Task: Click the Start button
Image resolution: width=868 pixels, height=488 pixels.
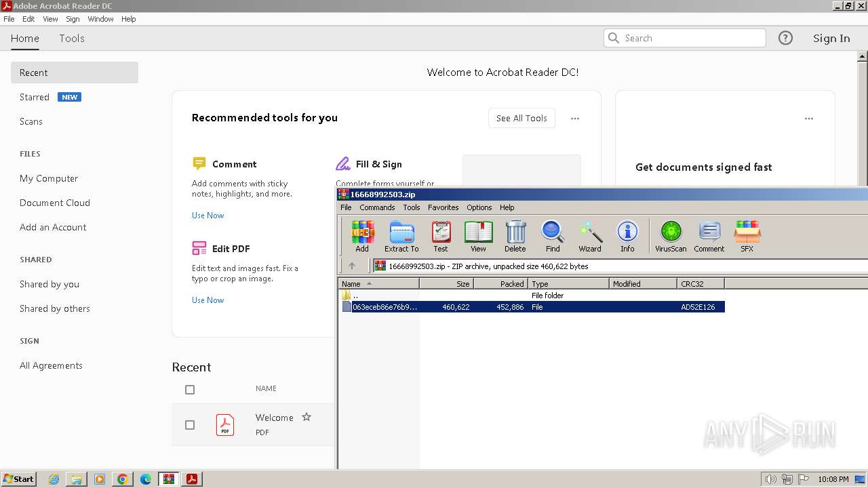Action: [19, 479]
